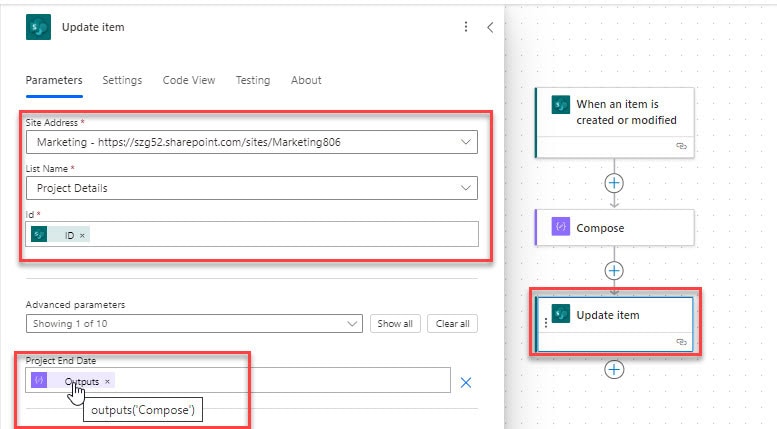Switch to the Testing tab
The image size is (777, 429).
pyautogui.click(x=253, y=80)
